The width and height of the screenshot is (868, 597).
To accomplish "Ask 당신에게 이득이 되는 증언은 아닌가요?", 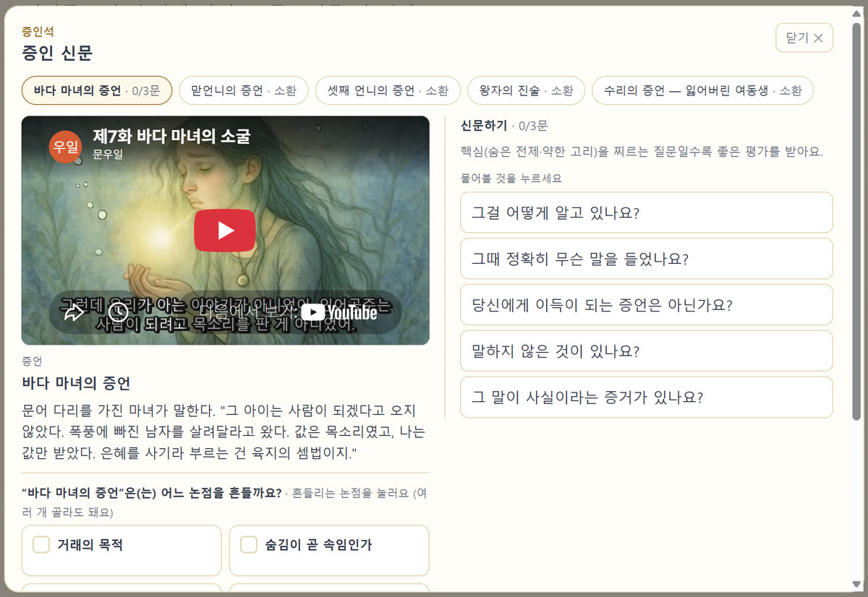I will 647,305.
